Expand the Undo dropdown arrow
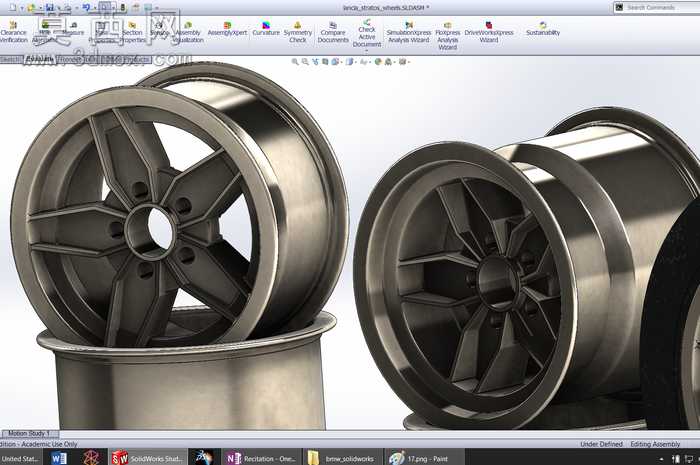 (94, 8)
